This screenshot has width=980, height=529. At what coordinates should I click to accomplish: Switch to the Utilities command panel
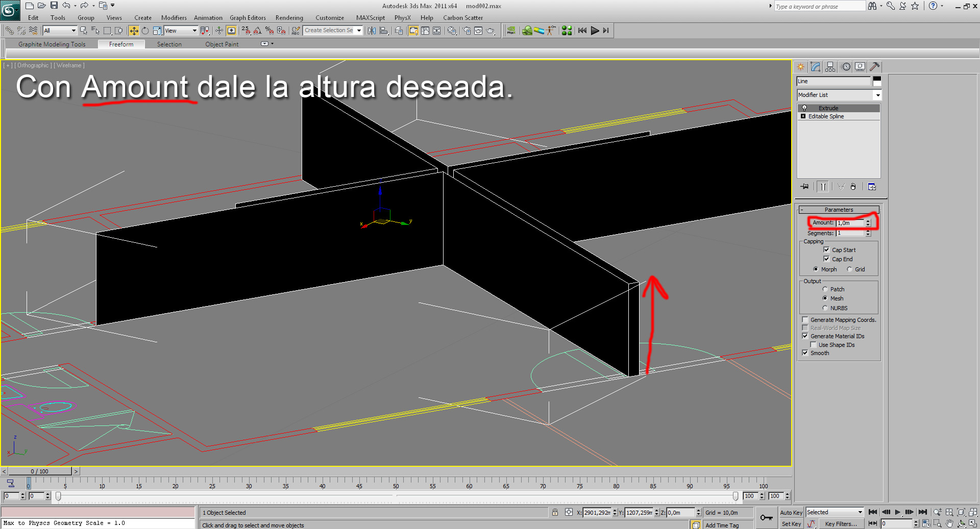(x=875, y=67)
